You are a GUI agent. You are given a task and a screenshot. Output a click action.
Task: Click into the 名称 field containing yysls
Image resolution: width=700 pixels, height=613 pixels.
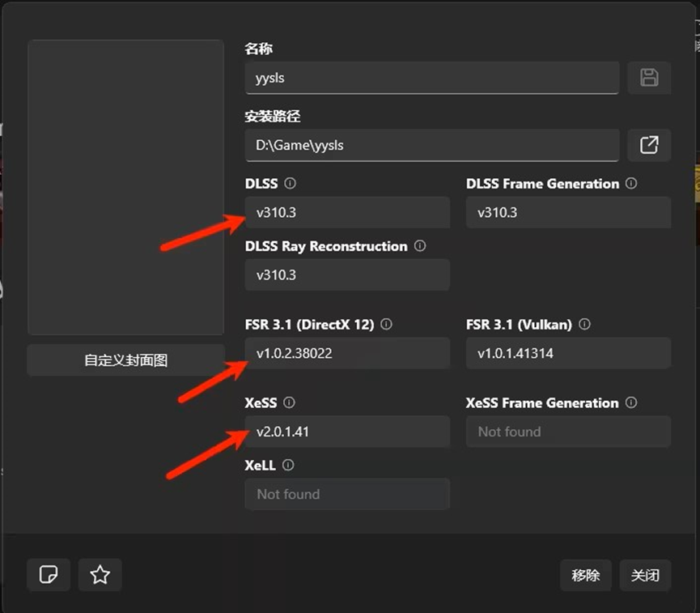tap(432, 79)
